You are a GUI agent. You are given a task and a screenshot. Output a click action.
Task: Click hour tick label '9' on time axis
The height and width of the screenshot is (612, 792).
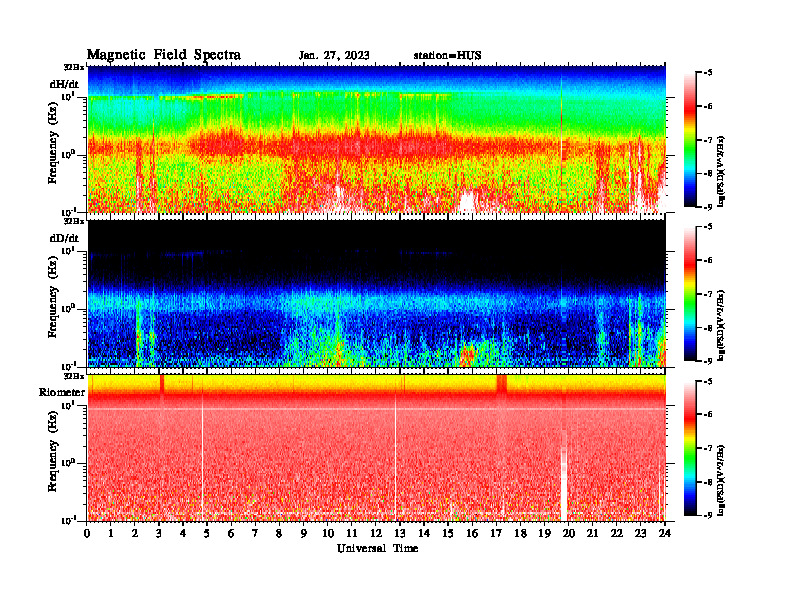pos(304,534)
